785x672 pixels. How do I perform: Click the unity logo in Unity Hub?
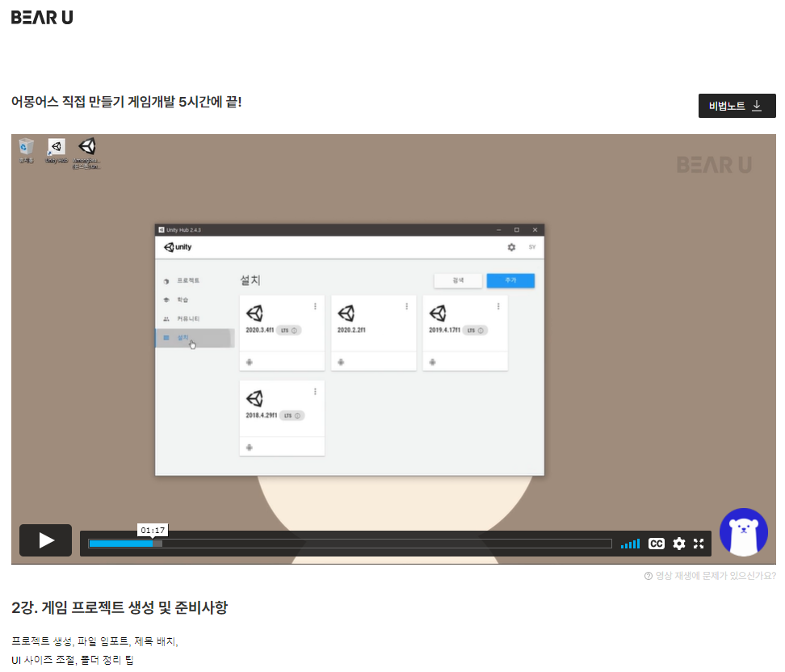click(178, 247)
